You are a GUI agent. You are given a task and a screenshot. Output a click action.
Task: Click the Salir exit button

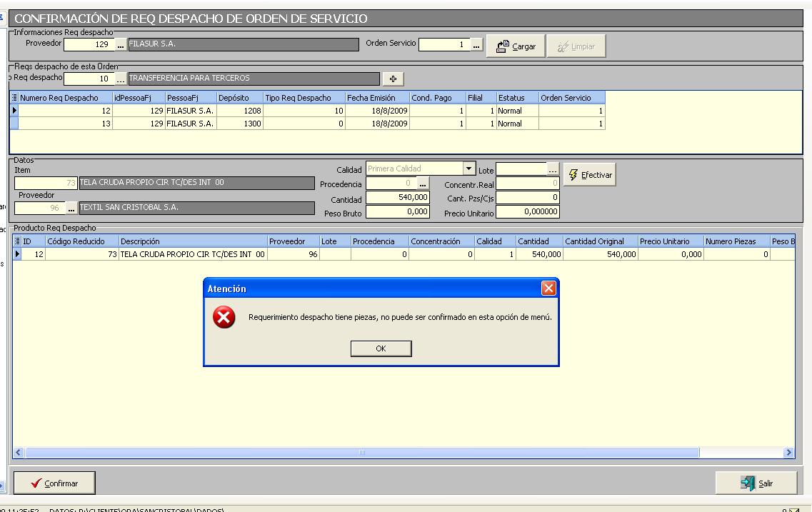pyautogui.click(x=757, y=483)
